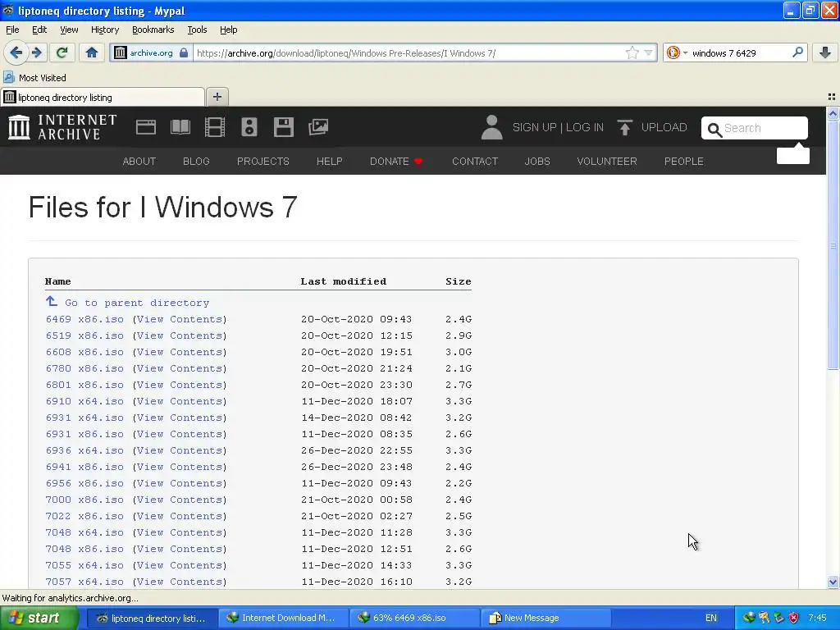Click the browser Forward arrow button
Image resolution: width=840 pixels, height=630 pixels.
click(36, 52)
